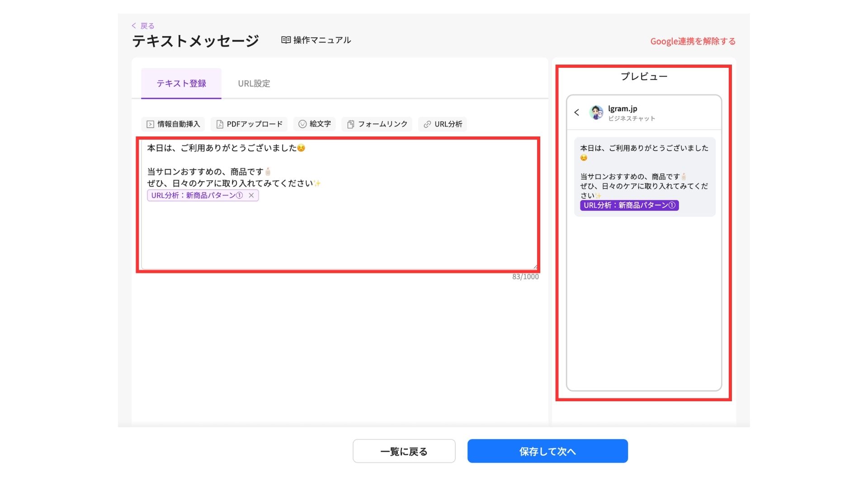Open the 操作マニュアル book icon
Image resolution: width=868 pixels, height=488 pixels.
coord(286,40)
